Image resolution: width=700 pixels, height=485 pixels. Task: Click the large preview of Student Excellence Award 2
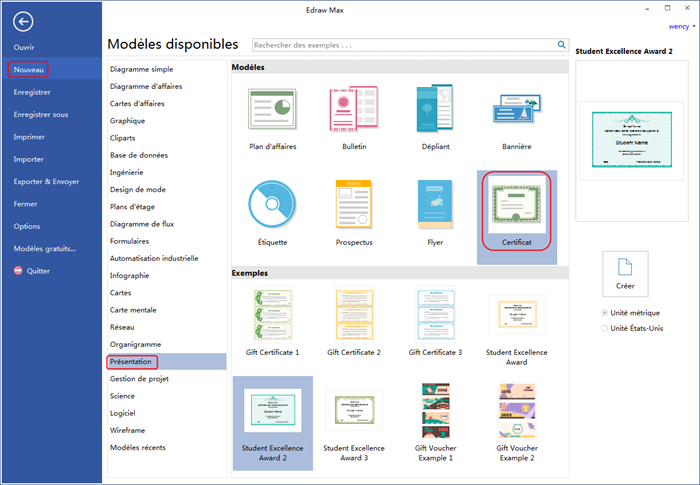[x=632, y=140]
